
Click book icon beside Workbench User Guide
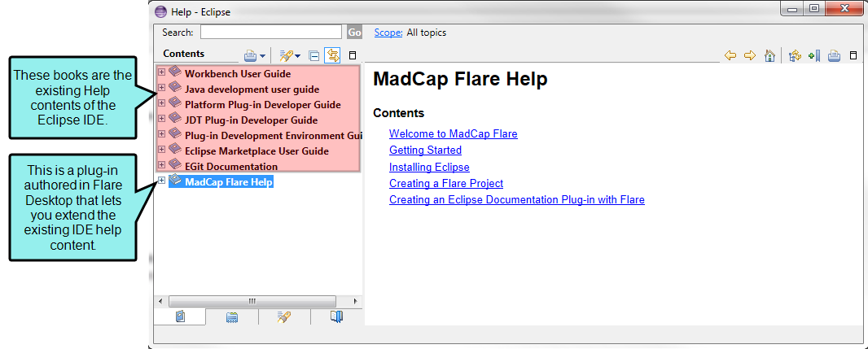pos(175,72)
